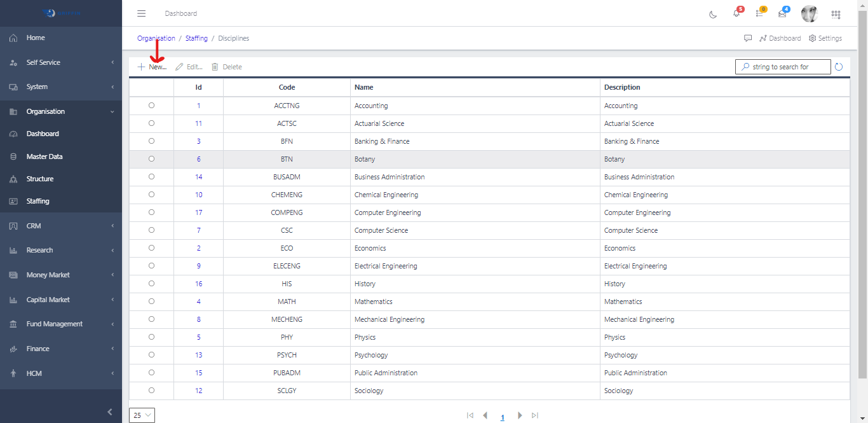Click the Organisation breadcrumb link
Viewport: 868px width, 423px height.
point(156,38)
